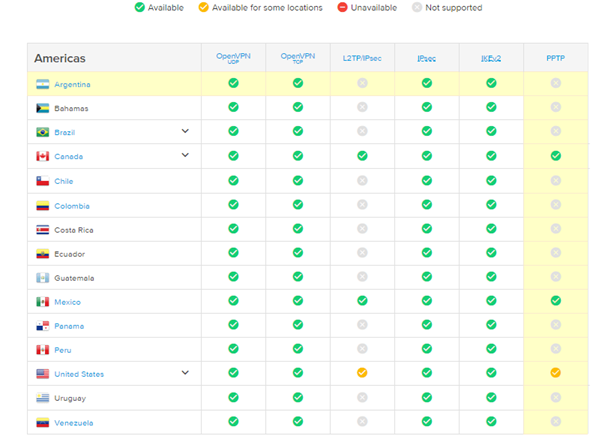Click the United States flag icon
The width and height of the screenshot is (602, 439).
point(43,374)
